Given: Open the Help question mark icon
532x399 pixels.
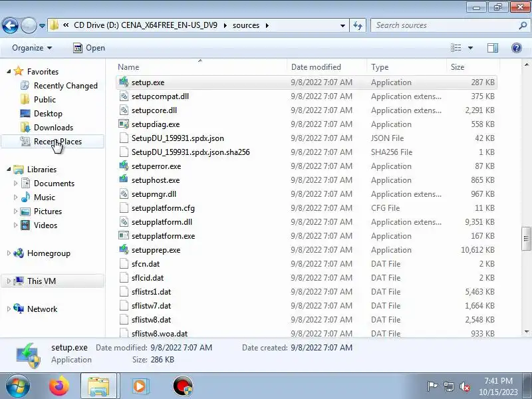Looking at the screenshot, I should click(x=517, y=48).
